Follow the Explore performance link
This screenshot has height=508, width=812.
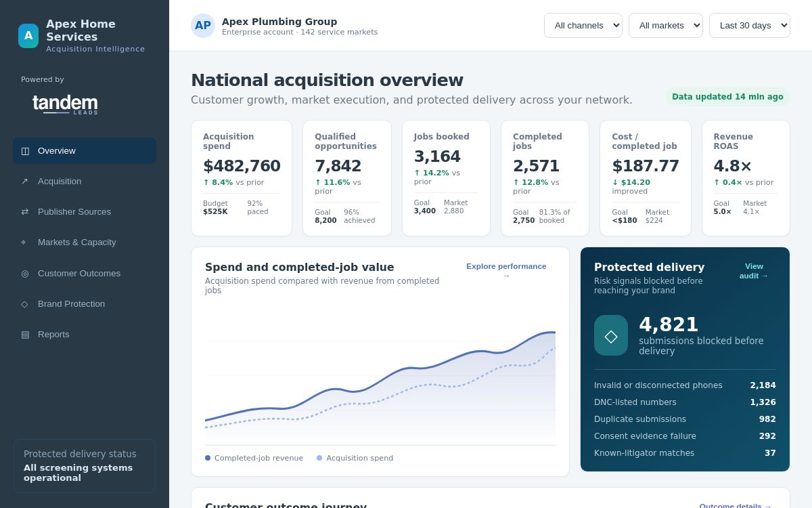(x=506, y=270)
